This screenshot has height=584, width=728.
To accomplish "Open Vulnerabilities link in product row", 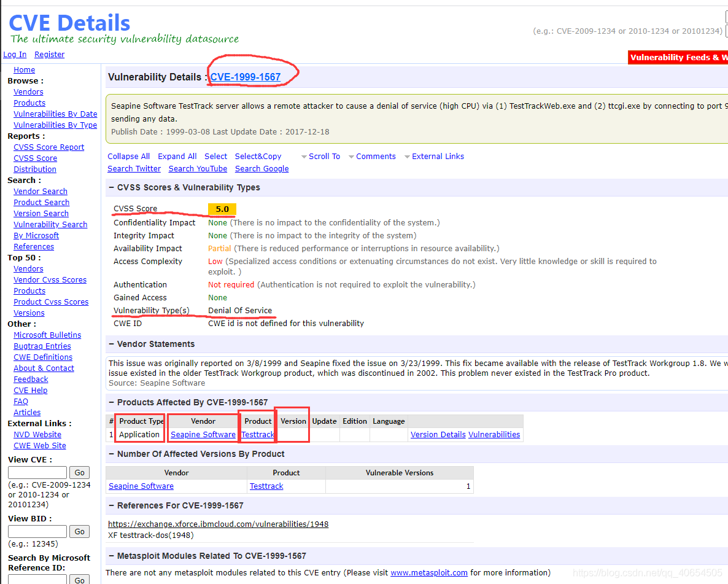I will coord(494,435).
